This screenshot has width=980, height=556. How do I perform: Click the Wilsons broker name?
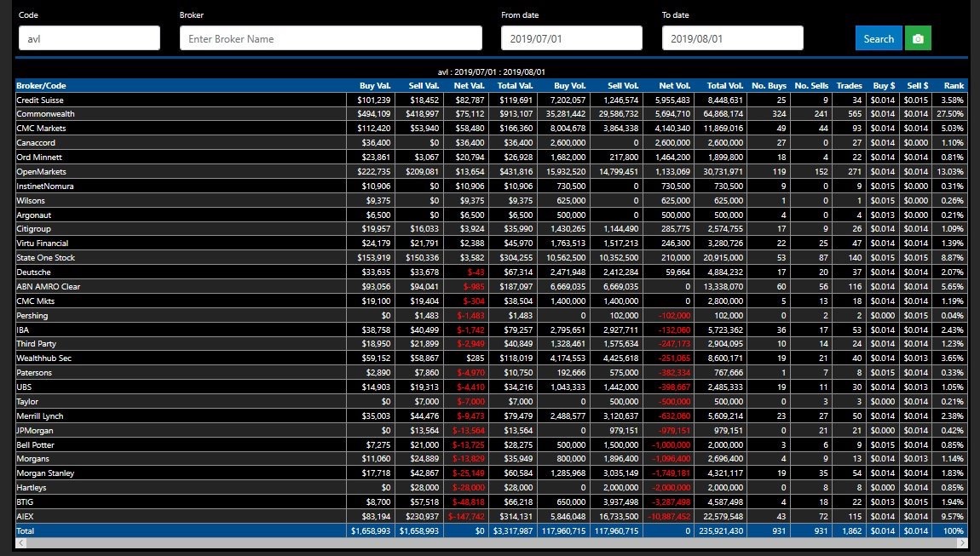point(31,201)
